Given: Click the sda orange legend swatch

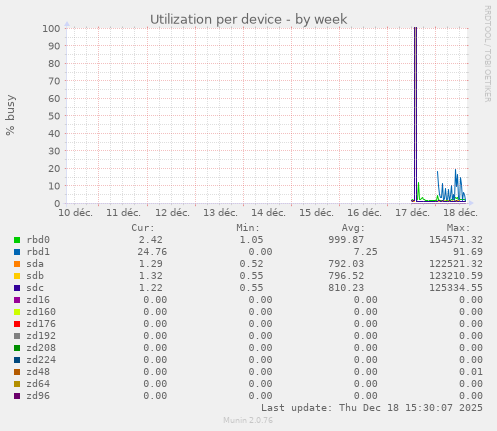Looking at the screenshot, I should coord(17,264).
